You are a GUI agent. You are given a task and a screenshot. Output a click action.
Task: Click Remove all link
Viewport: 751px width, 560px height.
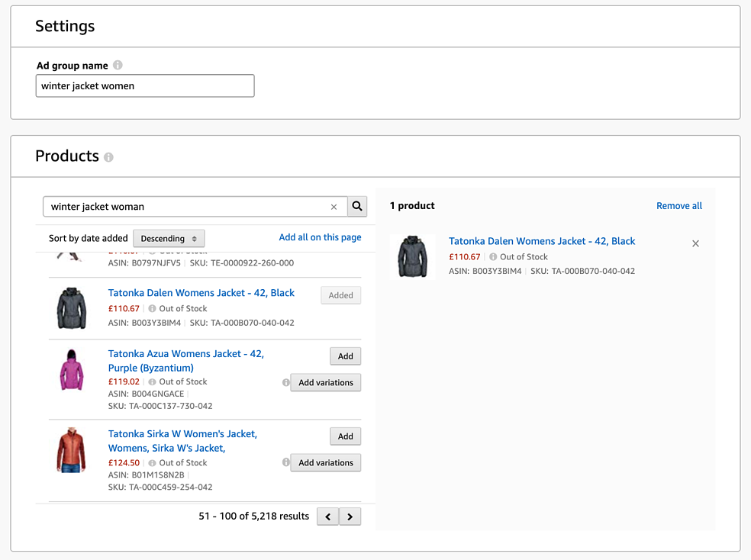pos(678,206)
